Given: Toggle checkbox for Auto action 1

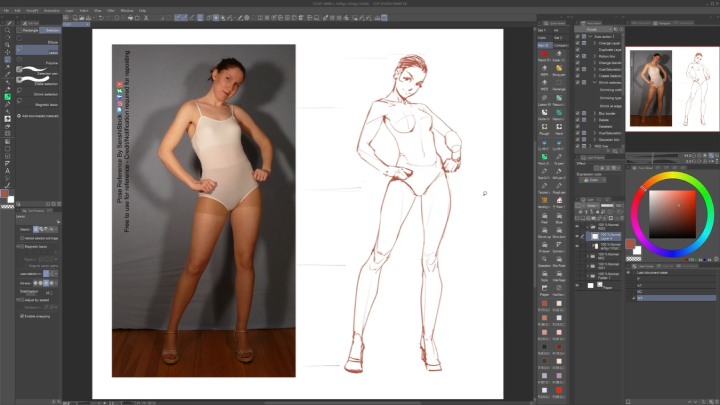Looking at the screenshot, I should click(578, 36).
